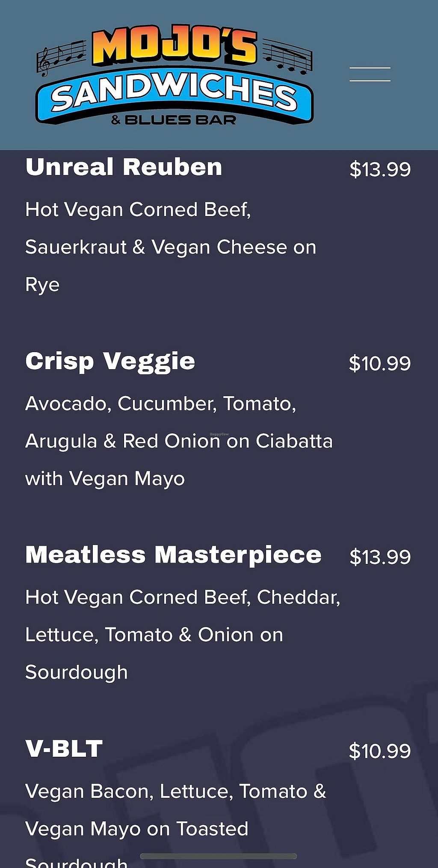Screen dimensions: 438x868
Task: Click the V-BLT $10.99 price
Action: coord(379,751)
